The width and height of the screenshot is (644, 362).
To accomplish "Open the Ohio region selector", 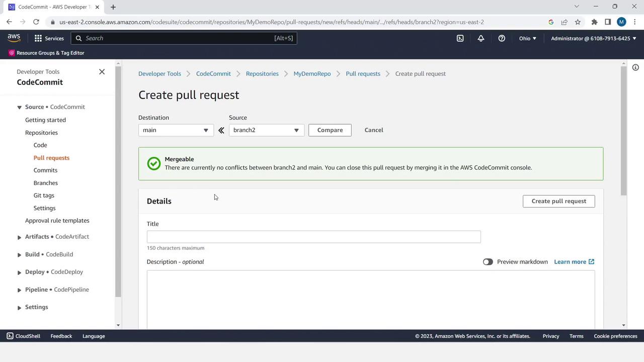I will tap(528, 38).
